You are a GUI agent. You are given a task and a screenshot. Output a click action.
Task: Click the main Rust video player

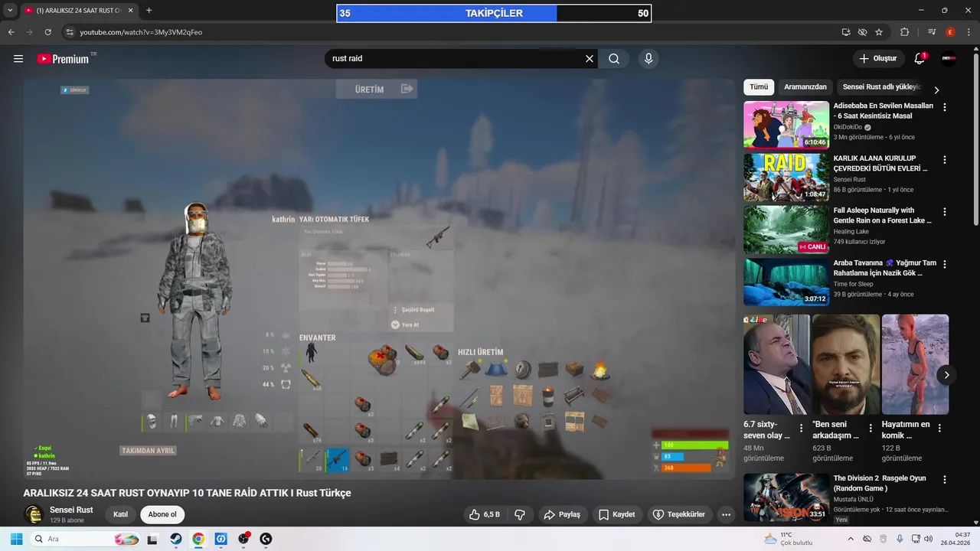pyautogui.click(x=379, y=279)
